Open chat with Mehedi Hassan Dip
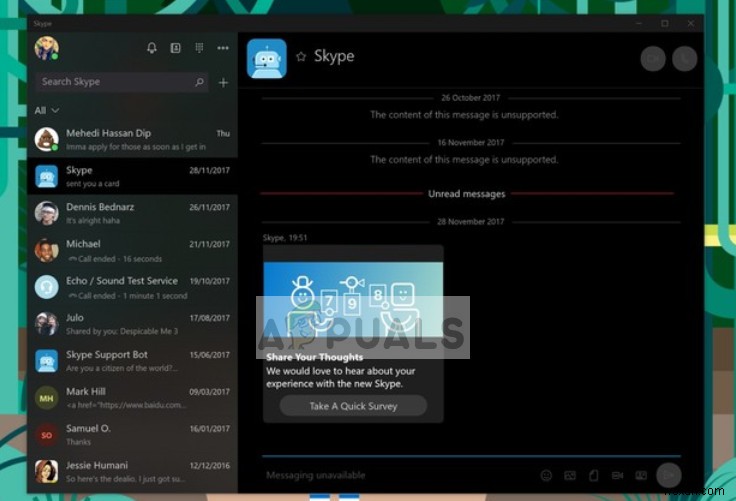The image size is (736, 501). pyautogui.click(x=132, y=139)
